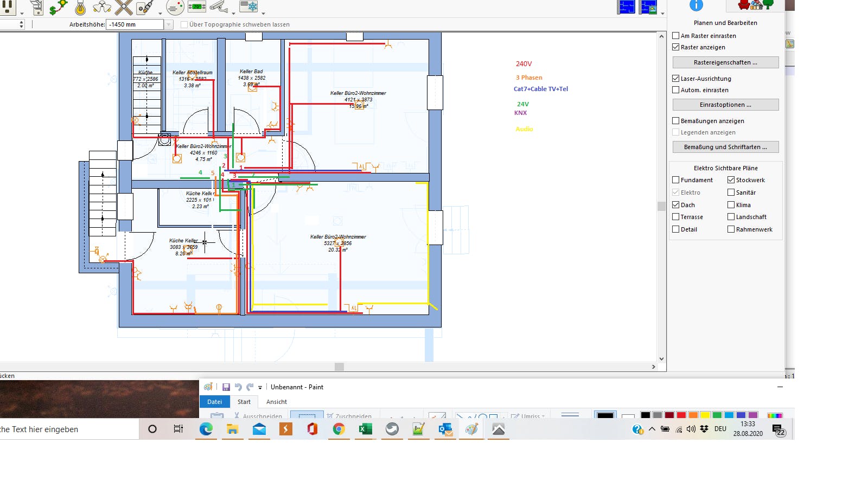This screenshot has height=488, width=868.
Task: Select the wiring path tool
Action: [58, 8]
